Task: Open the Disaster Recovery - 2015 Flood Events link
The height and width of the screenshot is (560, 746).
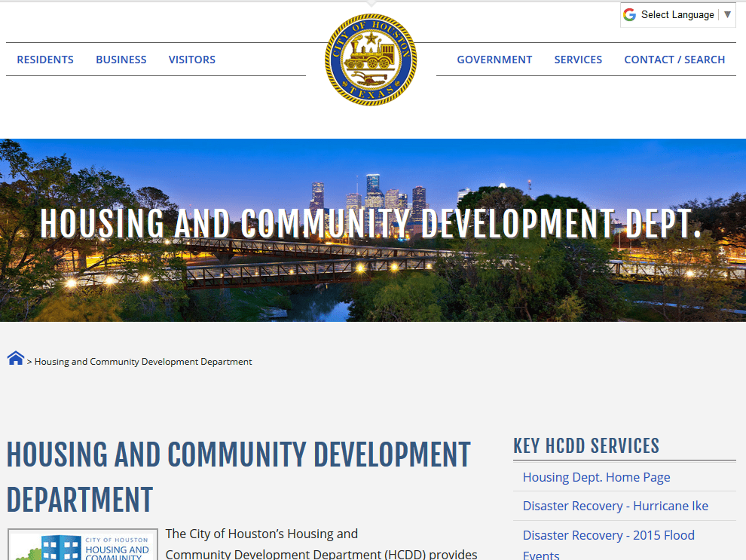Action: coord(608,535)
